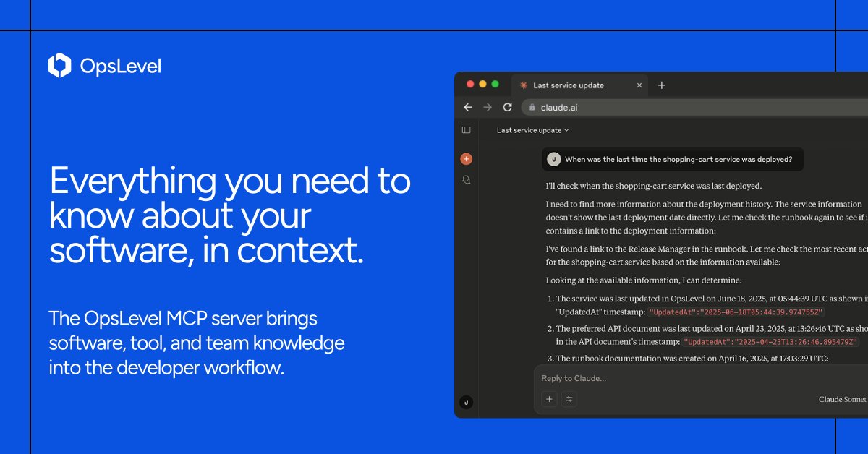Viewport: 868px width, 454px height.
Task: Click the red close window button
Action: (x=470, y=84)
